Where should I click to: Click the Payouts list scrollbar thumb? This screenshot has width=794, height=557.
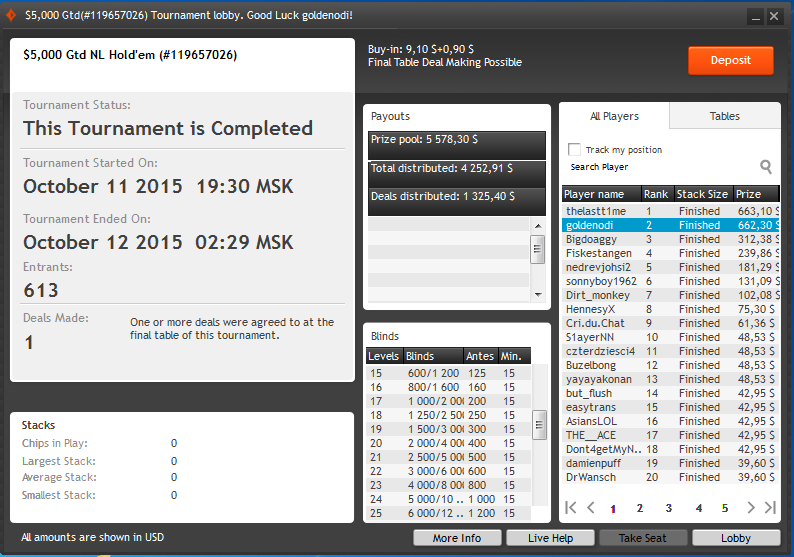click(538, 249)
